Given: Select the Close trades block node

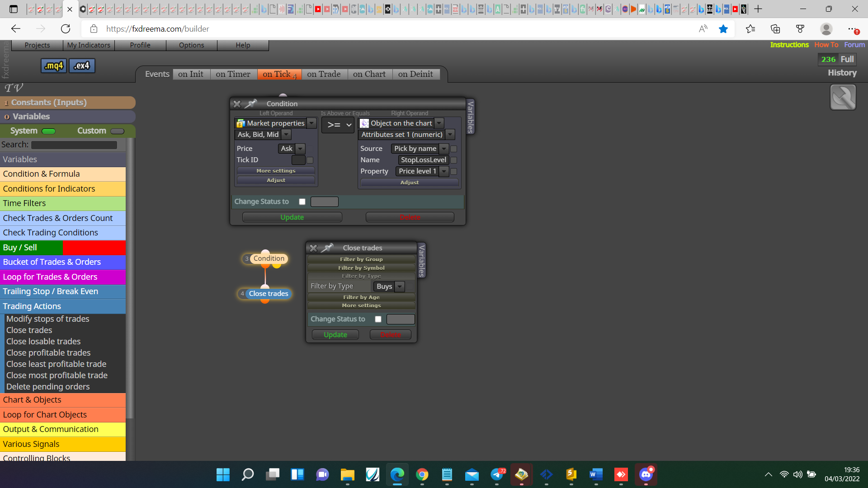Looking at the screenshot, I should [268, 294].
